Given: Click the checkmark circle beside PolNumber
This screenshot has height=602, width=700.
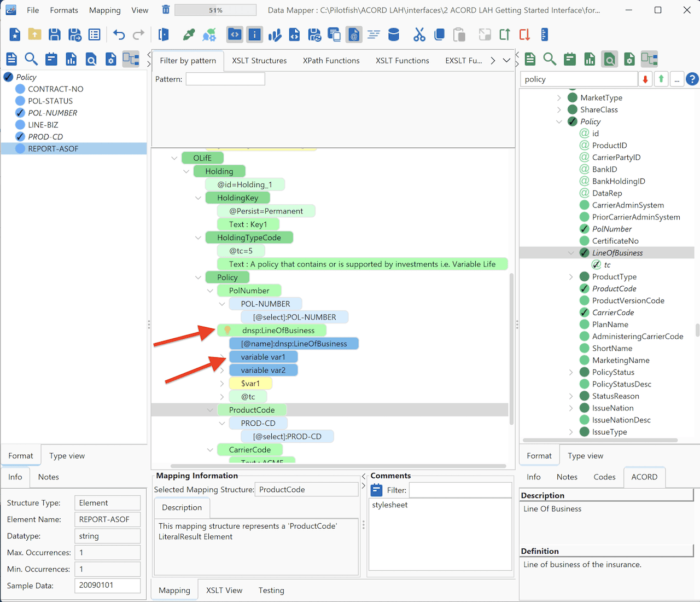Looking at the screenshot, I should [x=585, y=229].
